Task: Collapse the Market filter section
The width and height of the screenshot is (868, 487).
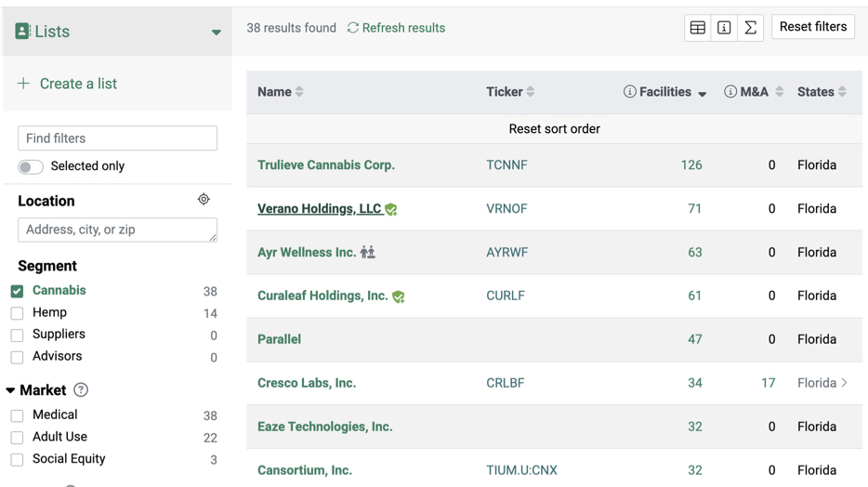Action: tap(10, 390)
